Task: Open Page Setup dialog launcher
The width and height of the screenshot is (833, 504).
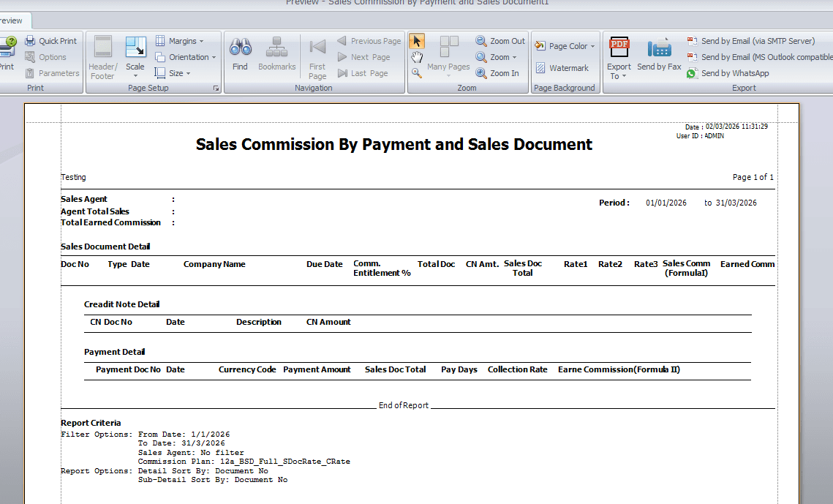Action: [x=216, y=89]
